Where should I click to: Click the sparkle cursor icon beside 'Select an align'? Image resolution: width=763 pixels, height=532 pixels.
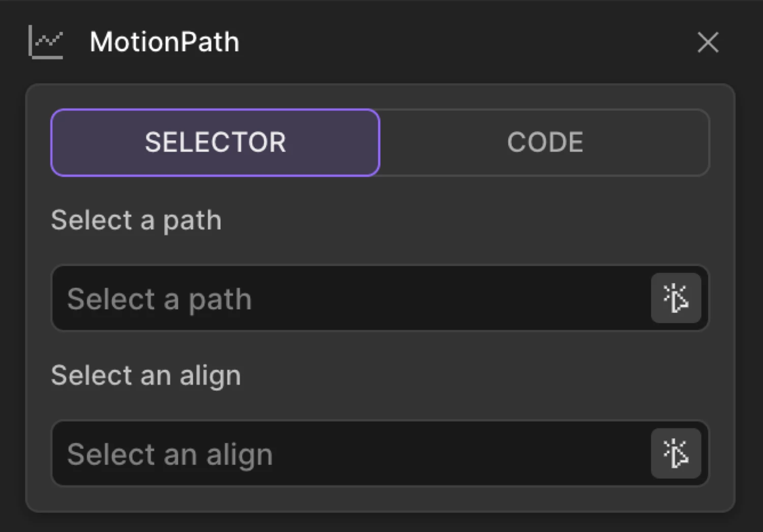[676, 454]
